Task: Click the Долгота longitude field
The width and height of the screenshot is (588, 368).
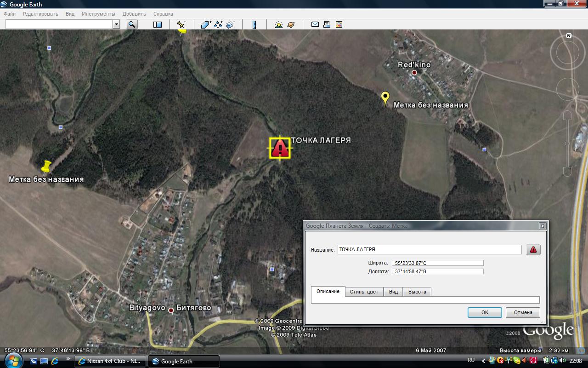Action: coord(438,271)
